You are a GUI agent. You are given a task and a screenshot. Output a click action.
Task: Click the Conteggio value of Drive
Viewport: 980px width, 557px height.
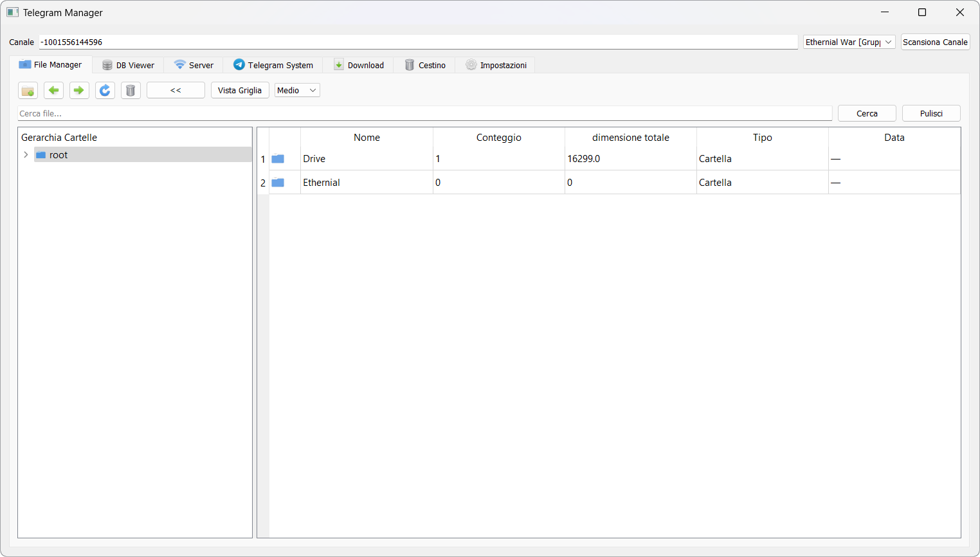pos(499,159)
